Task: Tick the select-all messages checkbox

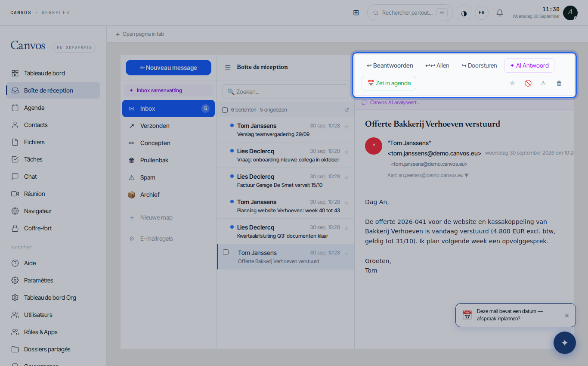Action: pyautogui.click(x=225, y=110)
